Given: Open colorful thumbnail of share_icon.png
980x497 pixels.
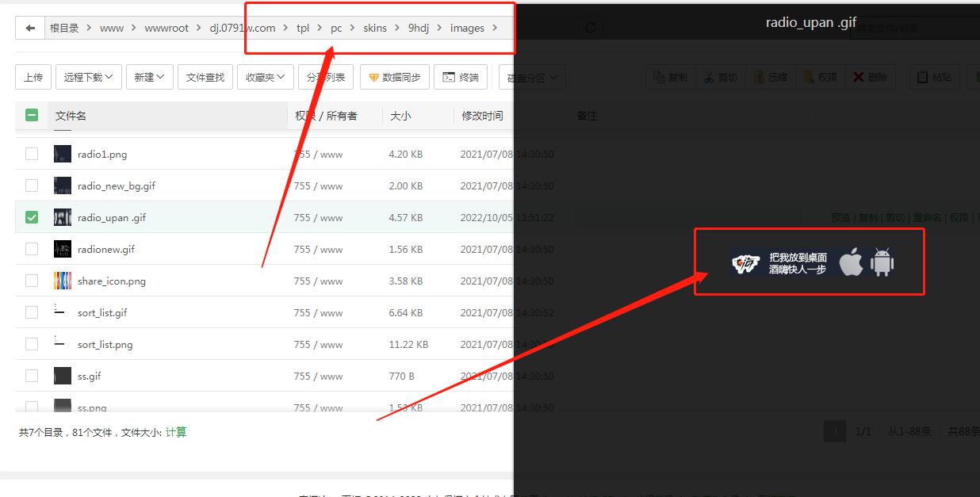Looking at the screenshot, I should [x=63, y=281].
